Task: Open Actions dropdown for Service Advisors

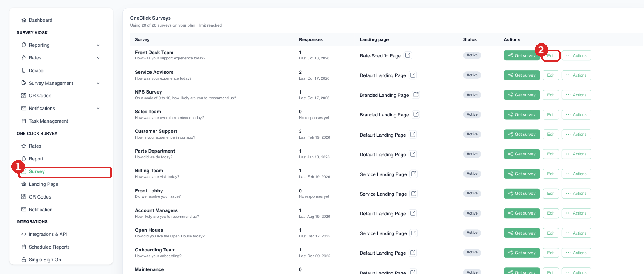Action: pyautogui.click(x=576, y=75)
